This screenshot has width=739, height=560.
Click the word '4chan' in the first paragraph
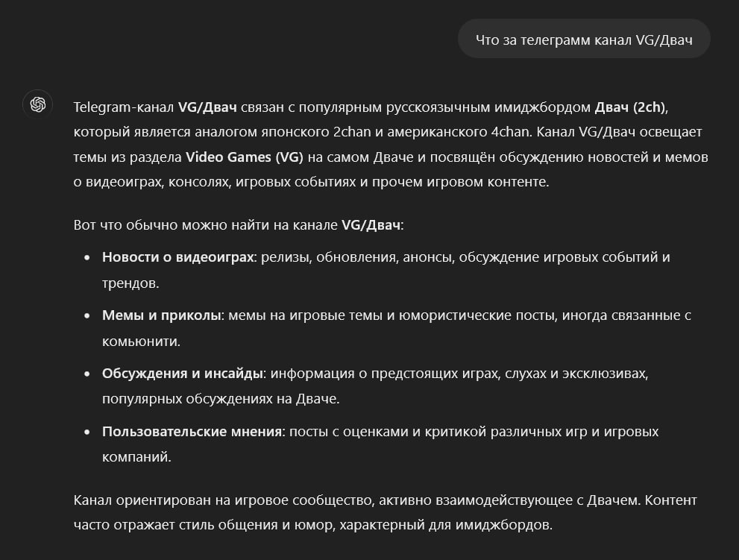click(x=509, y=131)
